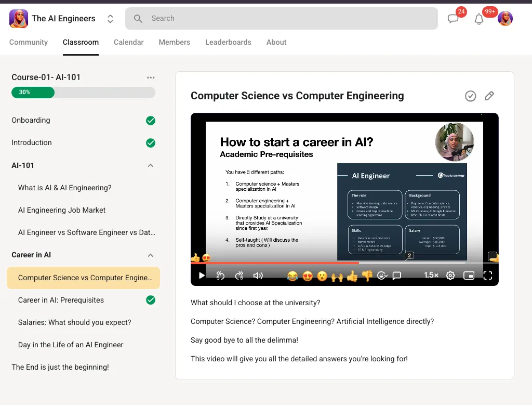
Task: Click the presenter webcam bubble
Action: coord(455,141)
